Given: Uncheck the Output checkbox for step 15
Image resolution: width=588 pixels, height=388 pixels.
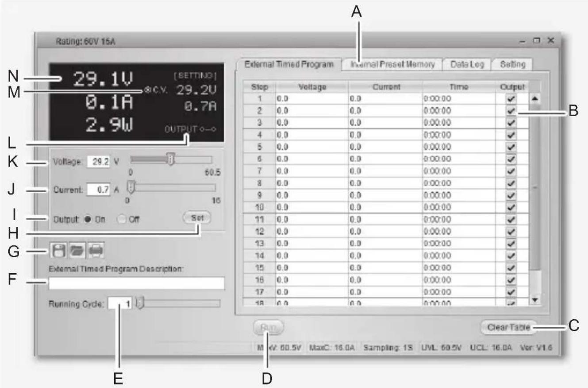Looking at the screenshot, I should click(x=511, y=268).
